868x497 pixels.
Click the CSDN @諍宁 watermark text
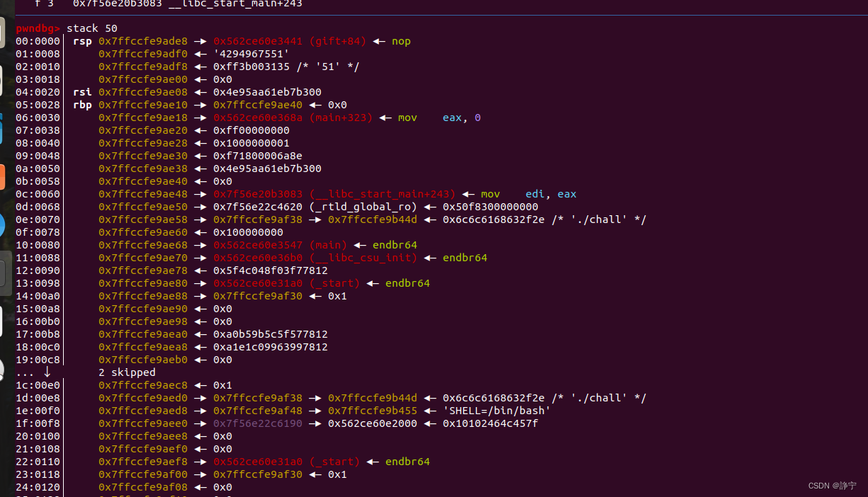pos(832,486)
